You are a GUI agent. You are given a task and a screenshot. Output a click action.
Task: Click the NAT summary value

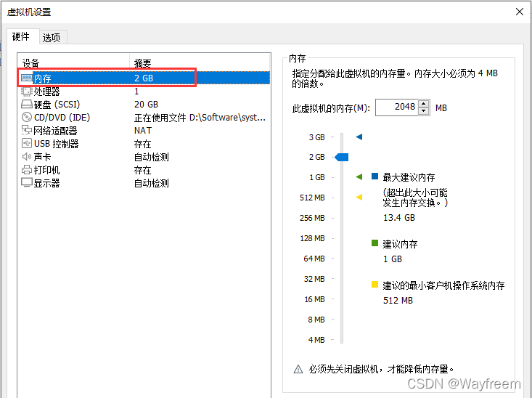point(143,131)
